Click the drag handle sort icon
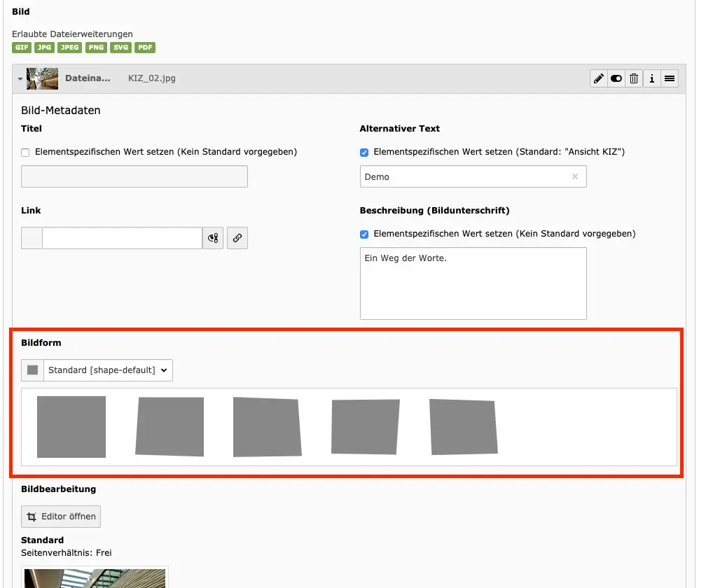 click(x=670, y=79)
